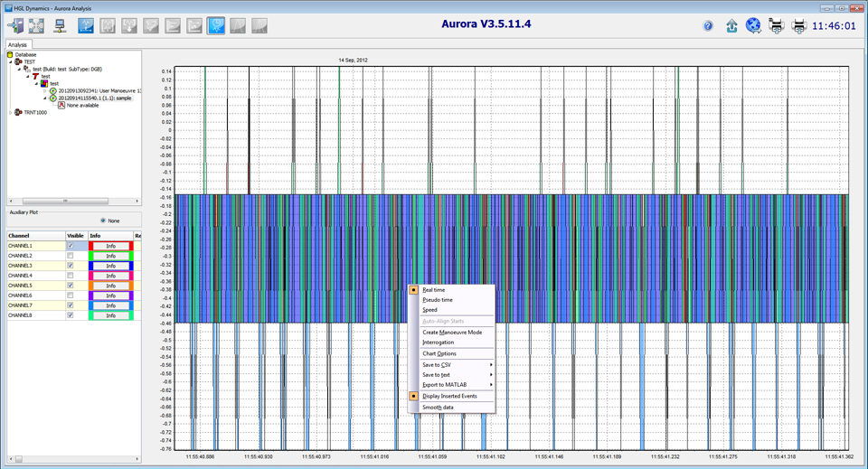Click the network computer icon
Screen dimensions: 868x469
click(60, 26)
